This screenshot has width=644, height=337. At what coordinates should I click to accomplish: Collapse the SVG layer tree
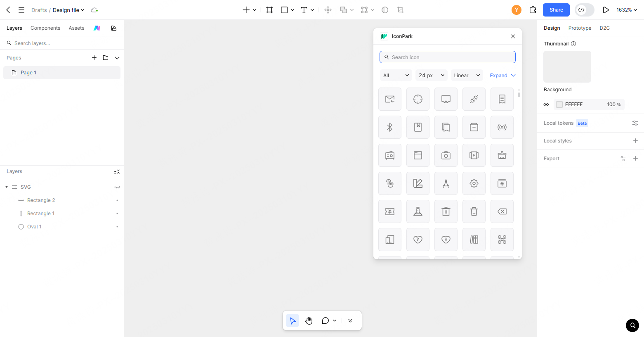[x=7, y=187]
